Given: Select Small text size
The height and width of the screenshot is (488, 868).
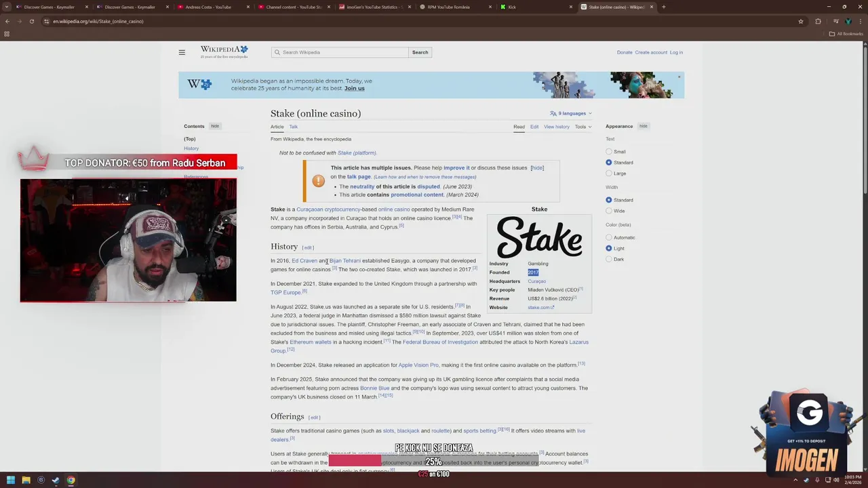Looking at the screenshot, I should point(609,152).
